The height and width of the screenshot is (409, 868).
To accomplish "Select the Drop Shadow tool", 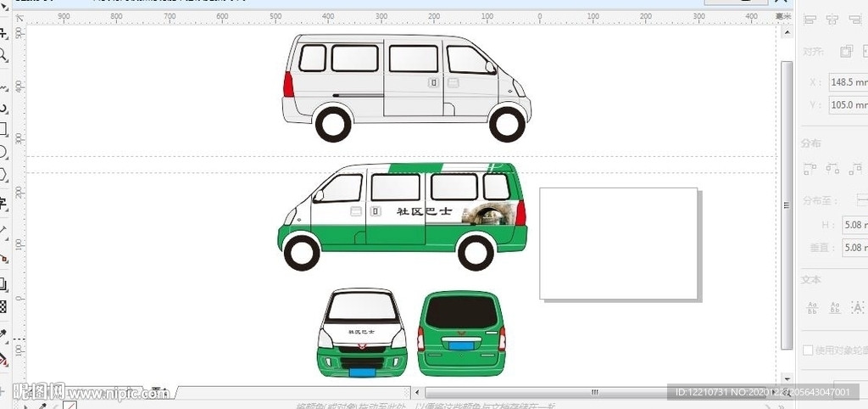I will [3, 285].
